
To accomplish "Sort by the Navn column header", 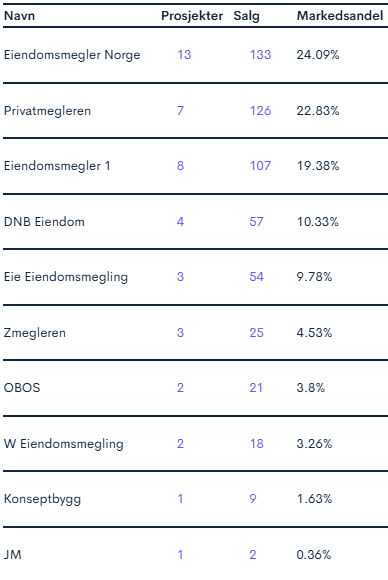I will pyautogui.click(x=19, y=16).
